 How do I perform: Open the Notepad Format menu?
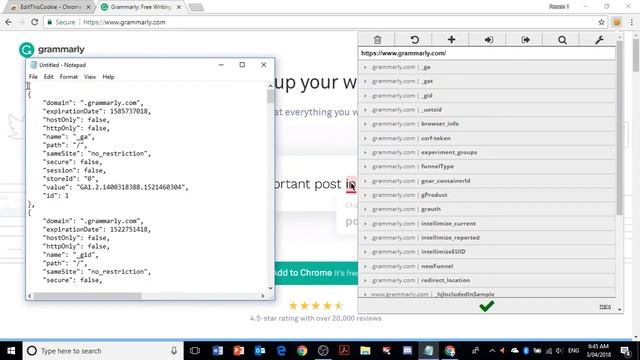(69, 77)
